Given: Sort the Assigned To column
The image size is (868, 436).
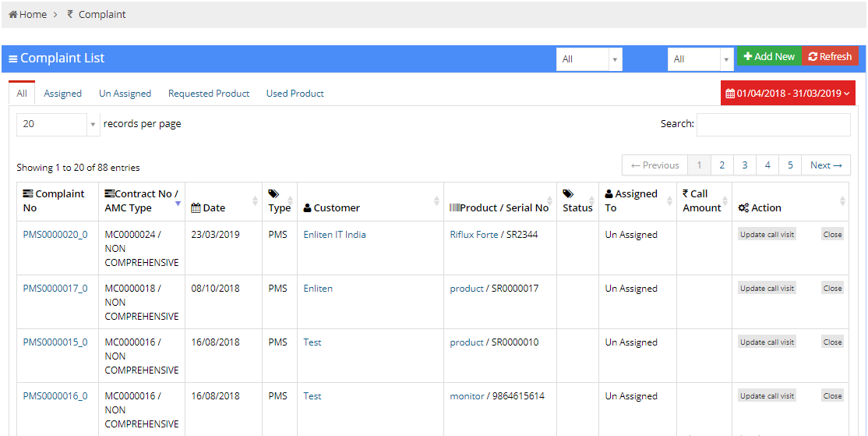Looking at the screenshot, I should tap(669, 201).
